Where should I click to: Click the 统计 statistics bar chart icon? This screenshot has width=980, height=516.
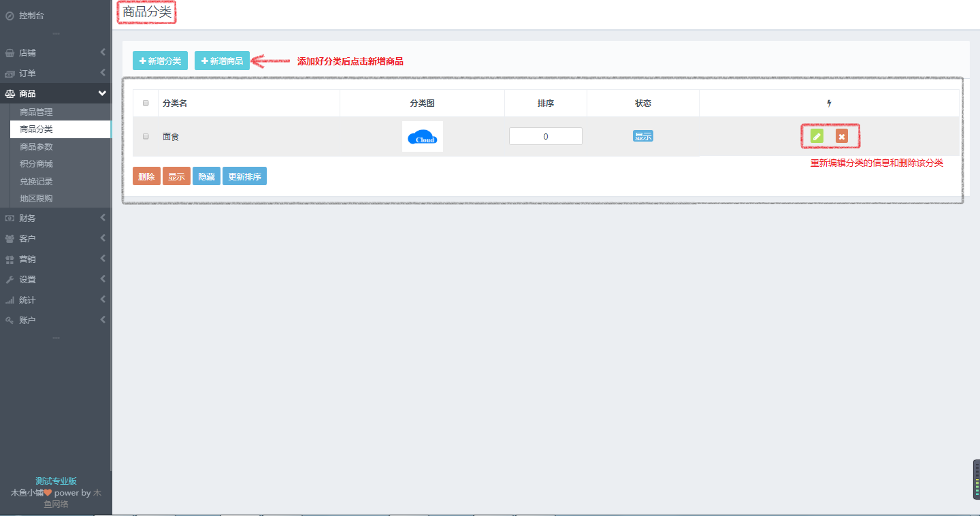pos(10,300)
